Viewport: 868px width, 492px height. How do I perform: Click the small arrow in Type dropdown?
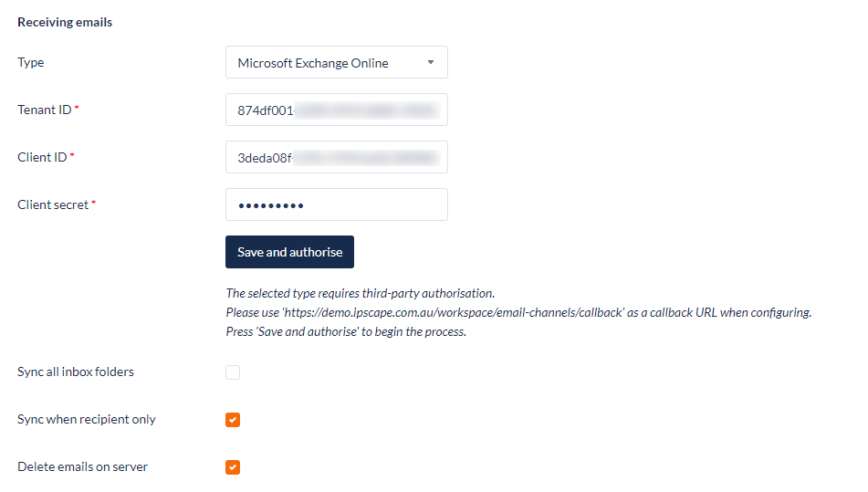(431, 63)
